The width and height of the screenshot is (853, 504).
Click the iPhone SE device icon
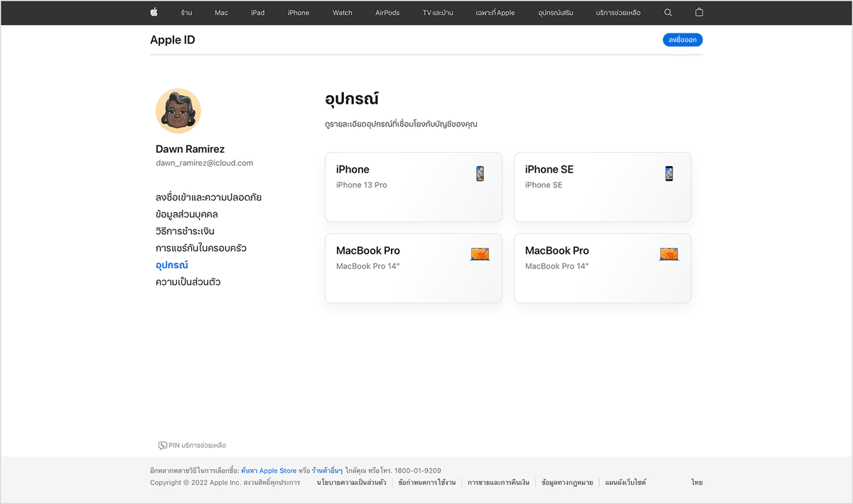point(669,173)
